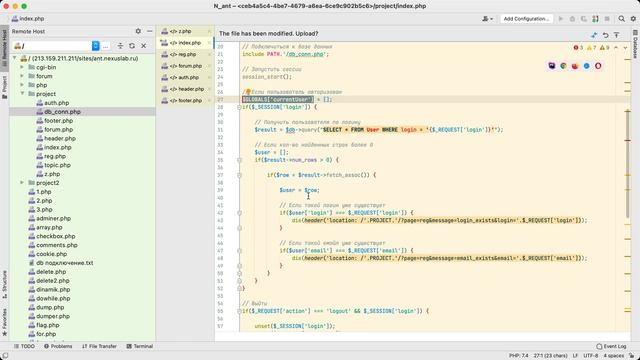
Task: Expand the project2 folder
Action: (x=22, y=183)
